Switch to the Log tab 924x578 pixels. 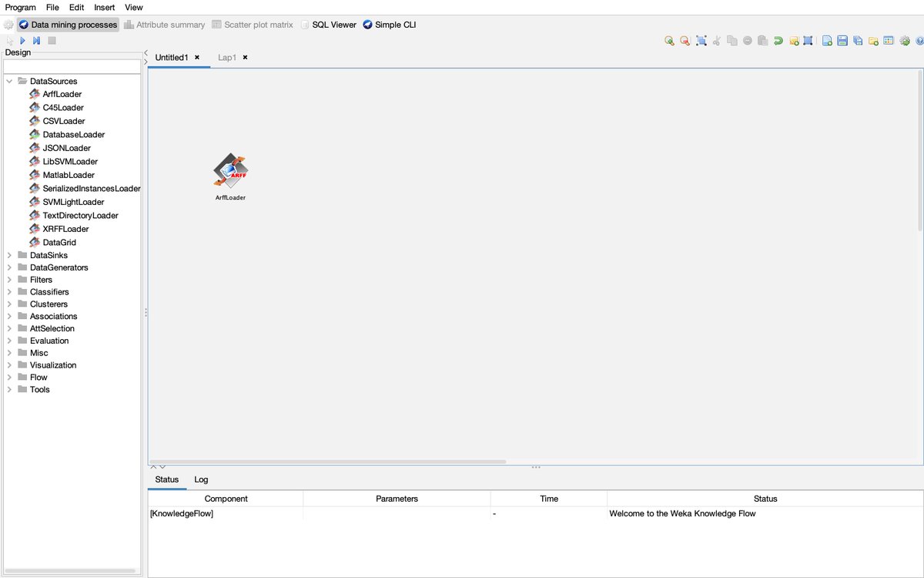tap(201, 479)
